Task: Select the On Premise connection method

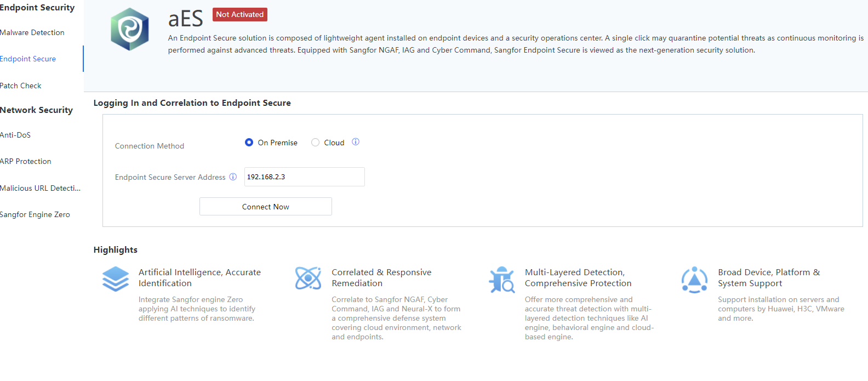Action: (x=249, y=143)
